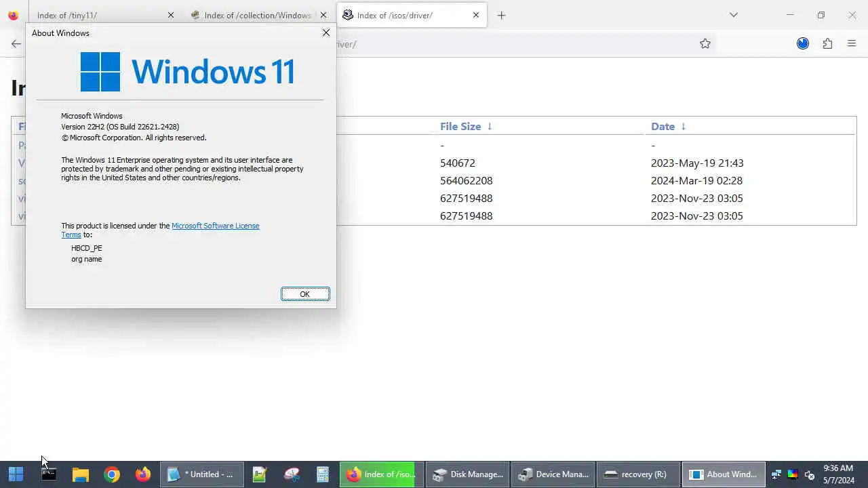Click the file size 540672
This screenshot has width=868, height=488.
coord(458,163)
